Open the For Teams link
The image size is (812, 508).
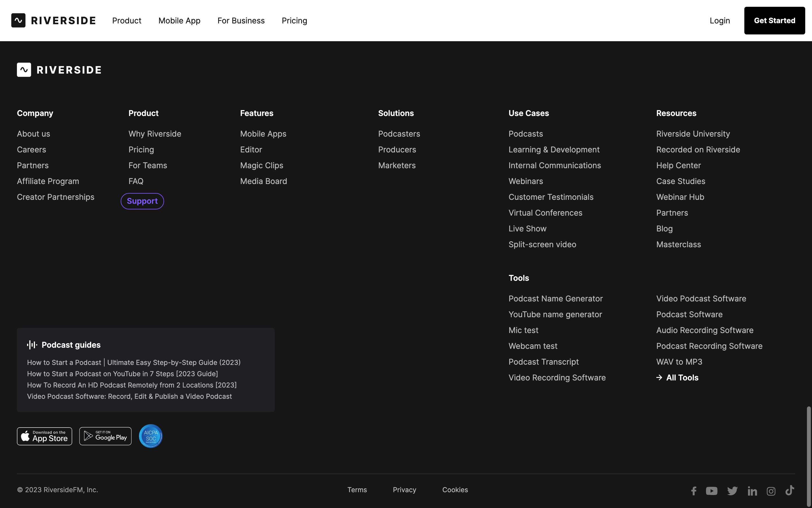[148, 165]
